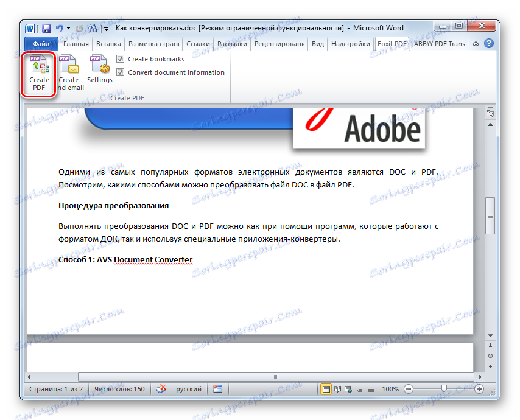The height and width of the screenshot is (420, 520).
Task: Click heading 'Процедура преобразования'
Action: (x=113, y=206)
